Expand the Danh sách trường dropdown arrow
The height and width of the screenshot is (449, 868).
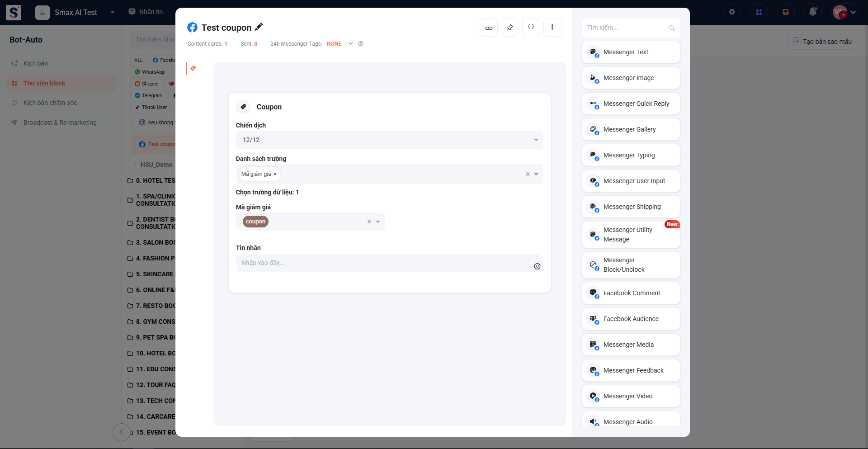[x=536, y=174]
